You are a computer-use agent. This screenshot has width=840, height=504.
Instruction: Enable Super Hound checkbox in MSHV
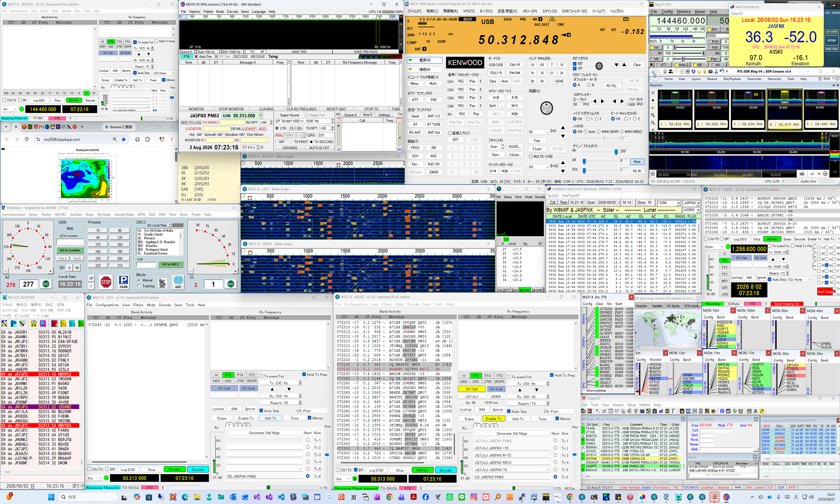coord(278,115)
